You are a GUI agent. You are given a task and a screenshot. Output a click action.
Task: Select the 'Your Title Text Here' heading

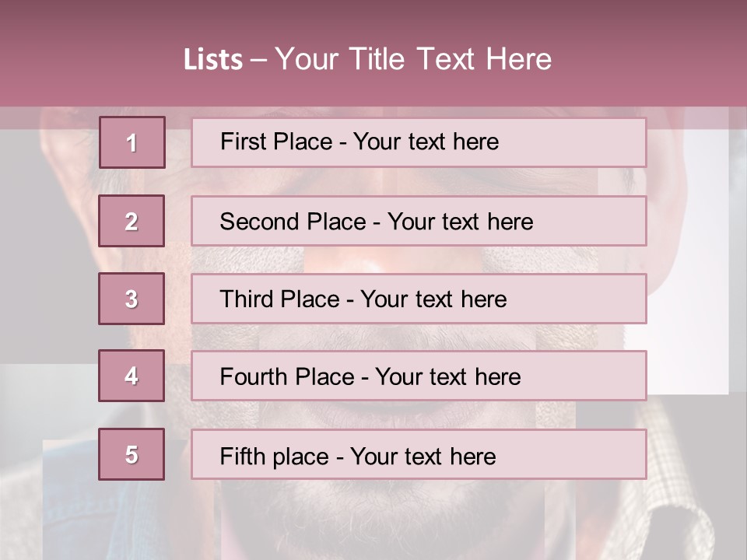[413, 60]
